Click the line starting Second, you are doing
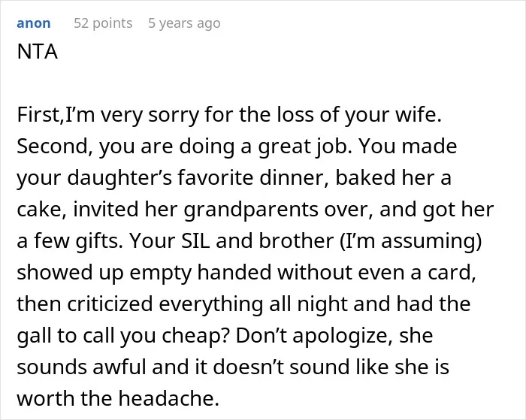The image size is (526, 420). coord(237,147)
